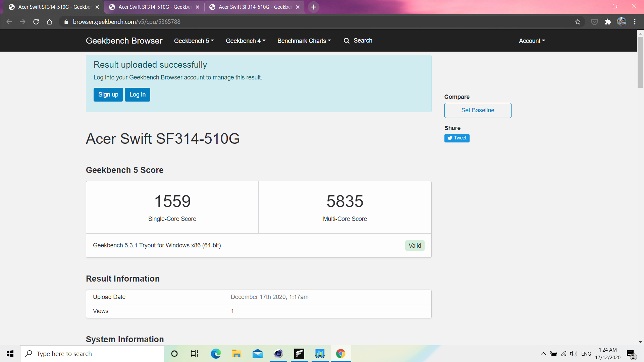Image resolution: width=644 pixels, height=362 pixels.
Task: Click the Valid status badge
Action: (x=415, y=246)
